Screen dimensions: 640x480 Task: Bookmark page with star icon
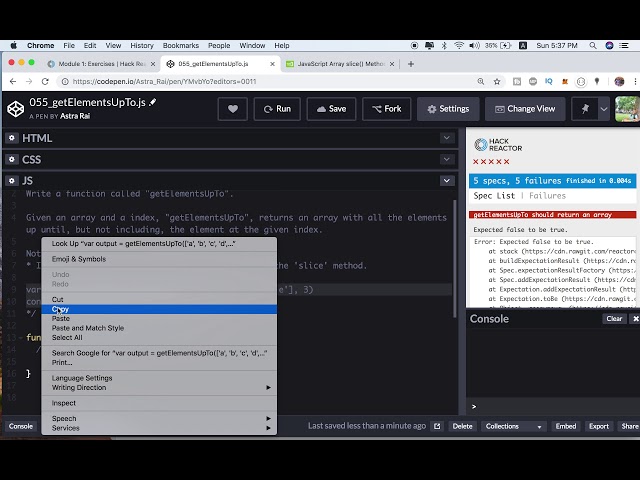497,82
